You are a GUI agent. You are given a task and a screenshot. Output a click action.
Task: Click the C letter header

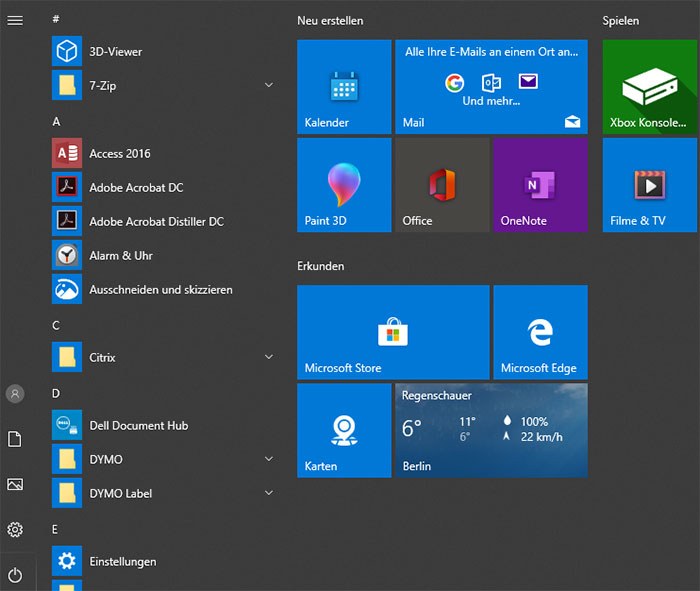coord(56,325)
